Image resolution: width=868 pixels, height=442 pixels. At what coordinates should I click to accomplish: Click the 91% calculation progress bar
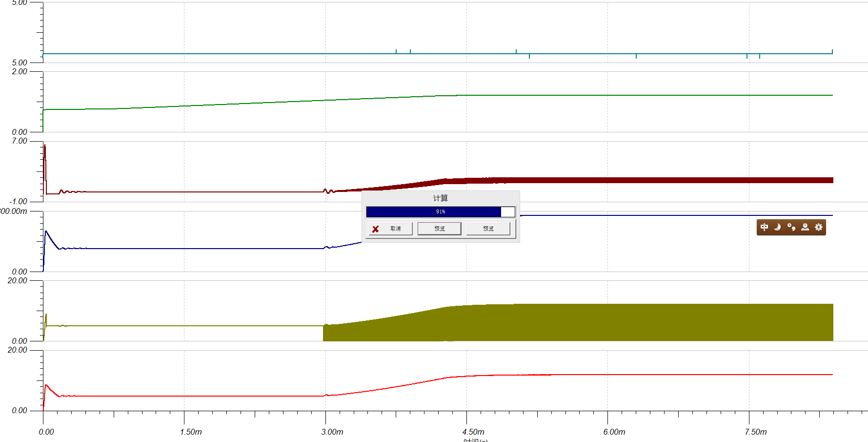tap(441, 211)
